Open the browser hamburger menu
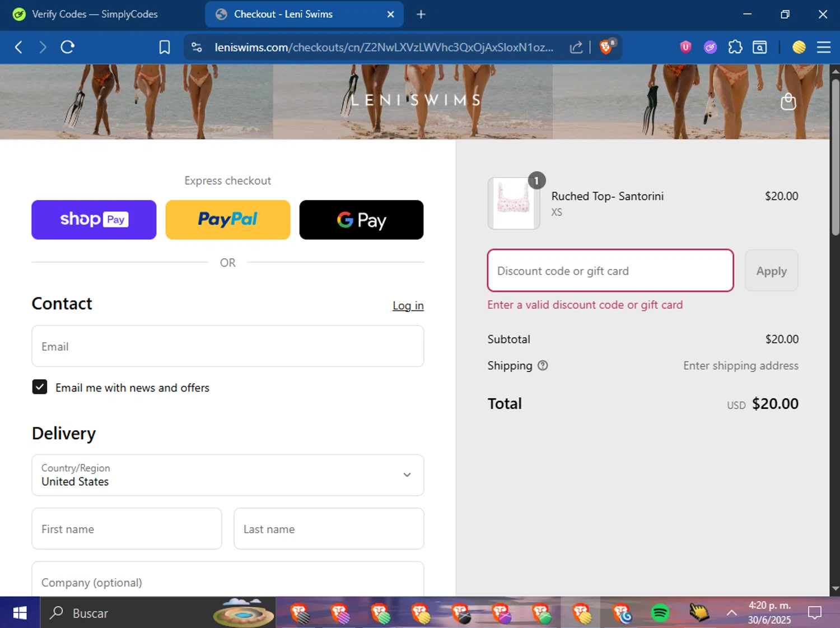 click(x=824, y=47)
